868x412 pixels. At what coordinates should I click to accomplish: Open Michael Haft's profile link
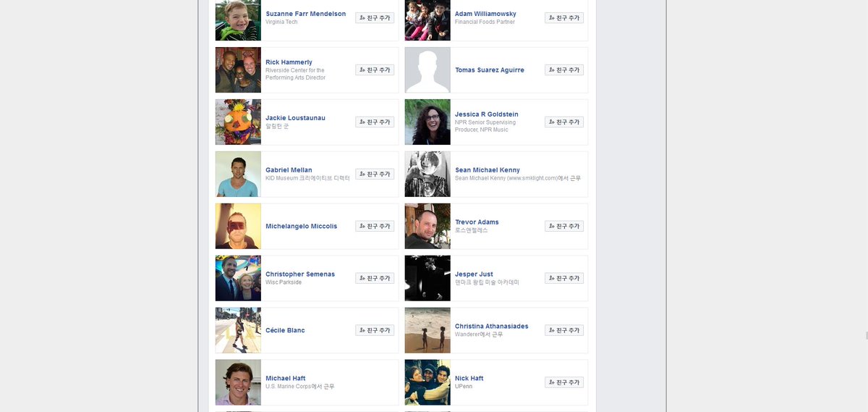(x=285, y=379)
